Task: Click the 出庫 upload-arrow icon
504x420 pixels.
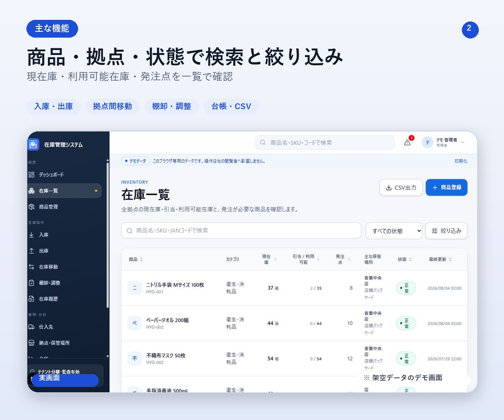Action: pyautogui.click(x=31, y=251)
